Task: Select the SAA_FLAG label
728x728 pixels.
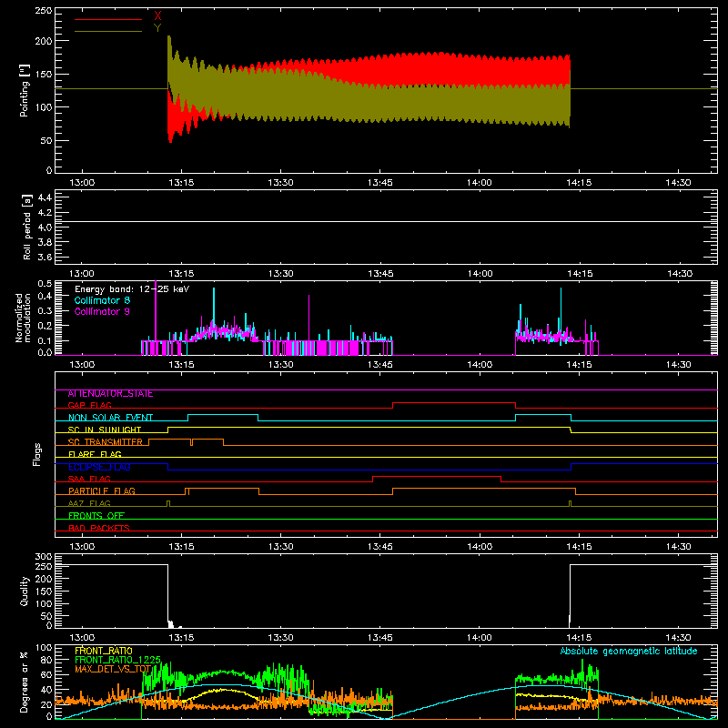Action: (89, 480)
